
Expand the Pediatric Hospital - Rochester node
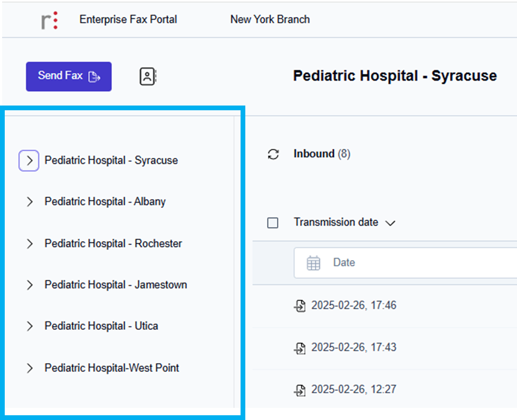tap(30, 244)
